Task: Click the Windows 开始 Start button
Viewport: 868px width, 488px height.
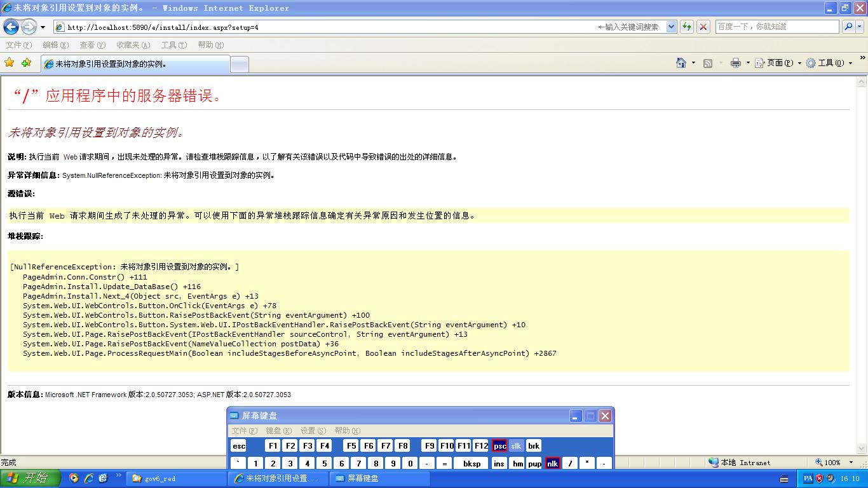Action: coord(30,478)
